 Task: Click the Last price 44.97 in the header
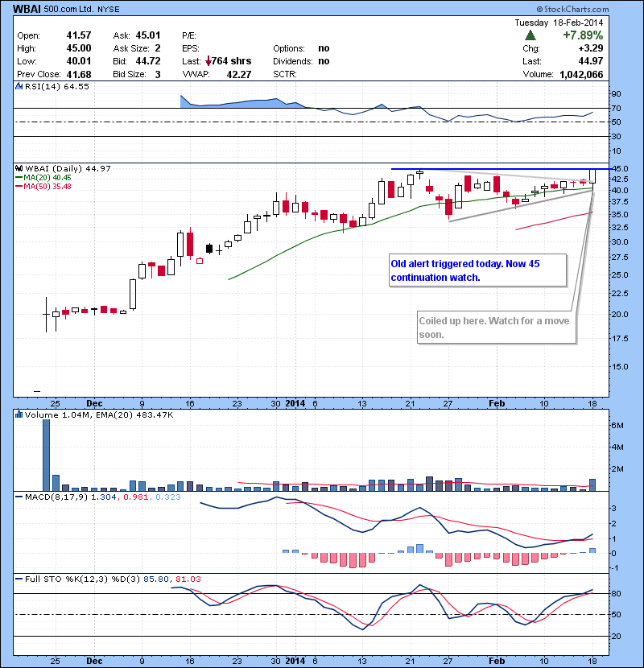590,61
